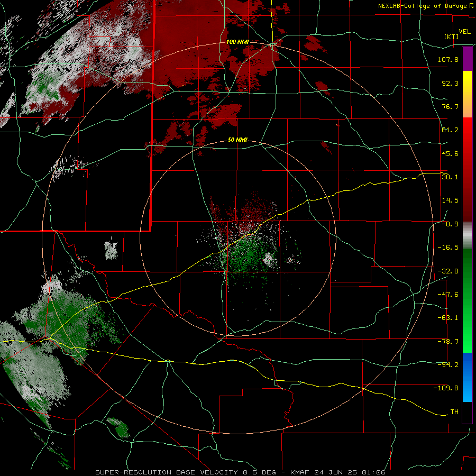Click the purple segment of color bar
The width and height of the screenshot is (476, 476).
point(467,59)
